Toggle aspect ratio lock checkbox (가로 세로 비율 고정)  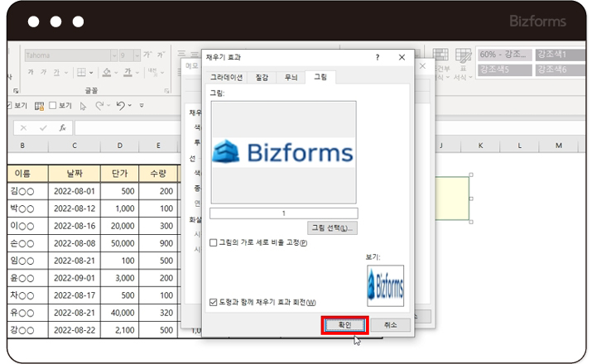(214, 242)
